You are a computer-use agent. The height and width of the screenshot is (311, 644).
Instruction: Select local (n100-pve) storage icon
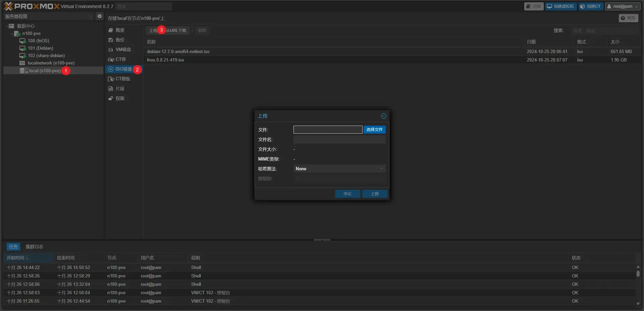click(22, 71)
